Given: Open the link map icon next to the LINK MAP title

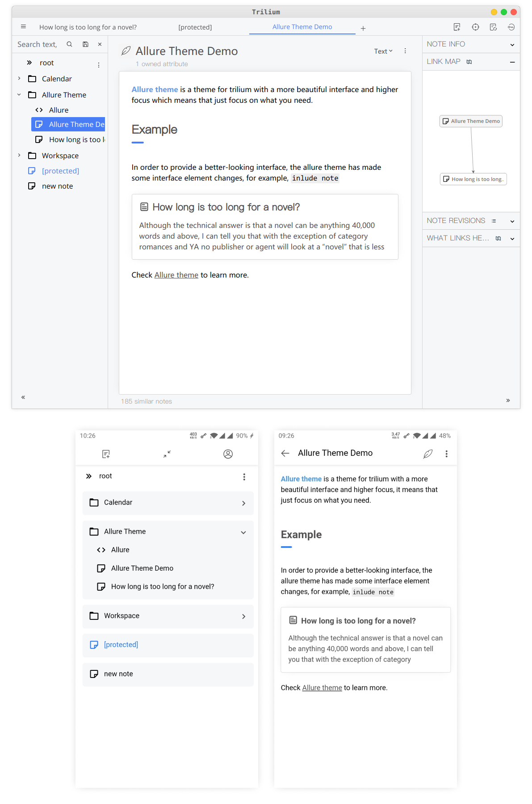Looking at the screenshot, I should [469, 62].
